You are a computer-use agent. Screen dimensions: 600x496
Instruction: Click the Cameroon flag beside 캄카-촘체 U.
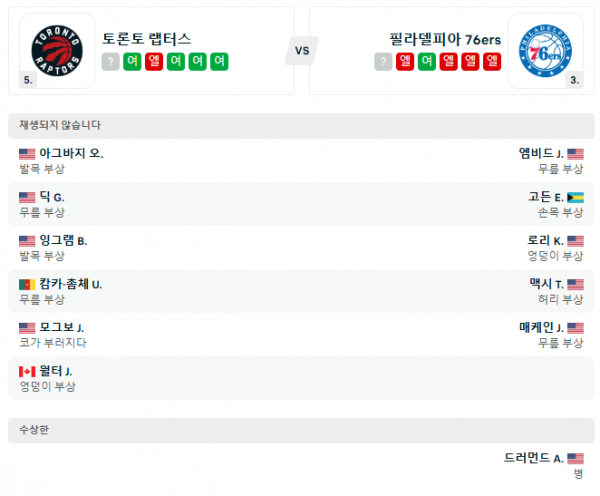[27, 284]
